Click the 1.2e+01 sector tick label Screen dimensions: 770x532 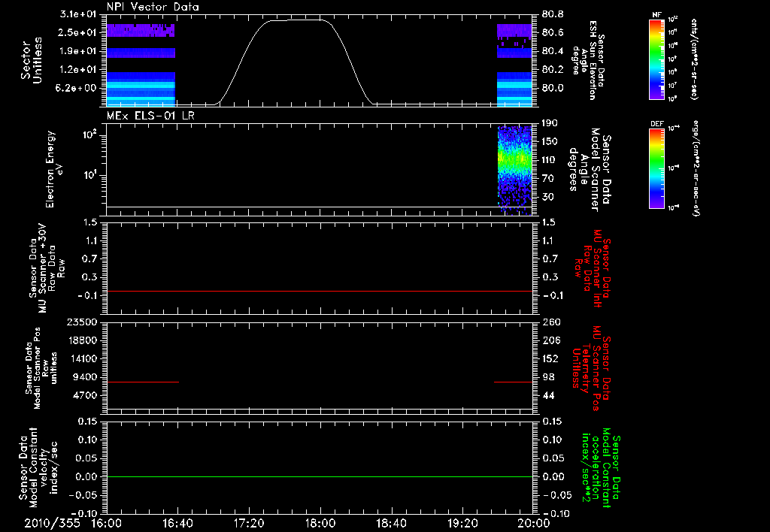pyautogui.click(x=77, y=70)
